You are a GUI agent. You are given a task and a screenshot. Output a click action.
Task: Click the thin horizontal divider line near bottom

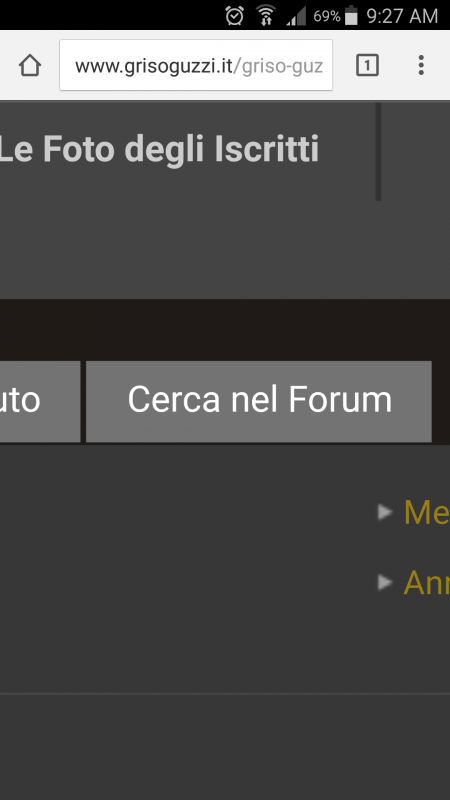click(225, 694)
